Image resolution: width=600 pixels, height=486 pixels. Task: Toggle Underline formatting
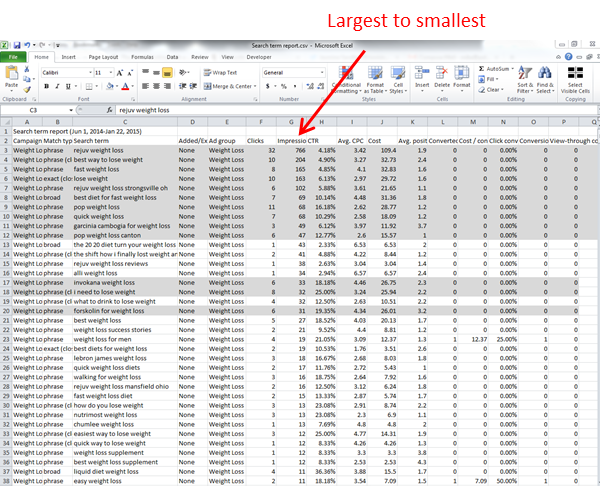point(68,86)
